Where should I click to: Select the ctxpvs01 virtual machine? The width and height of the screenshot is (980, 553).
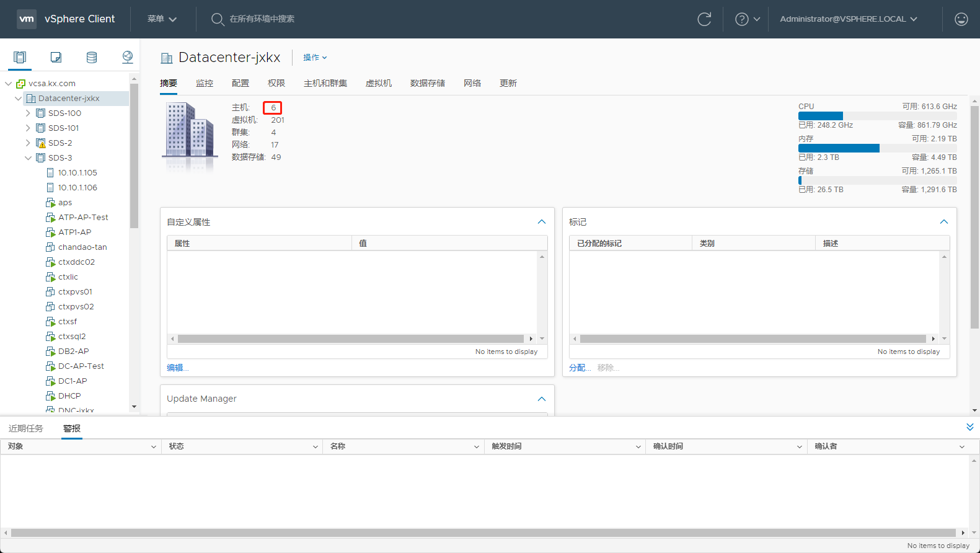[x=75, y=292]
